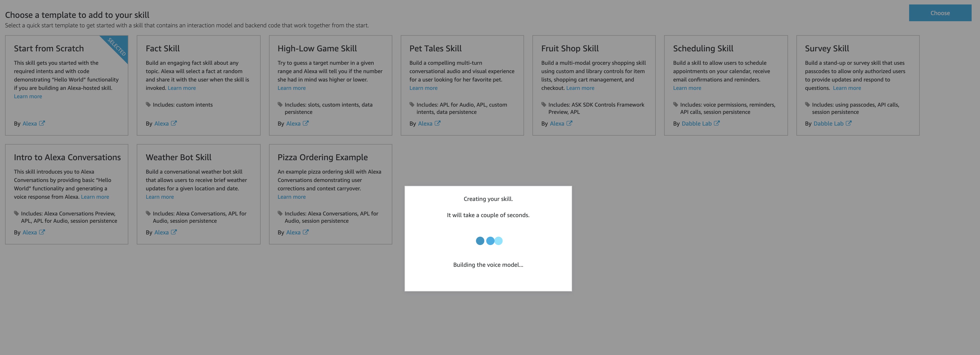
Task: Open Learn more in Intro to Alexa Conversations card
Action: coord(95,197)
